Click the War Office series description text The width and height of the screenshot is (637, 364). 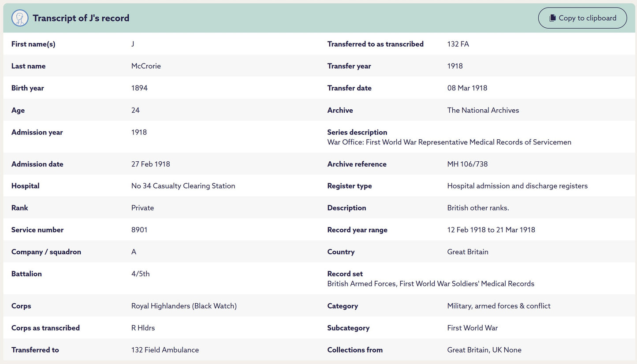pos(449,142)
